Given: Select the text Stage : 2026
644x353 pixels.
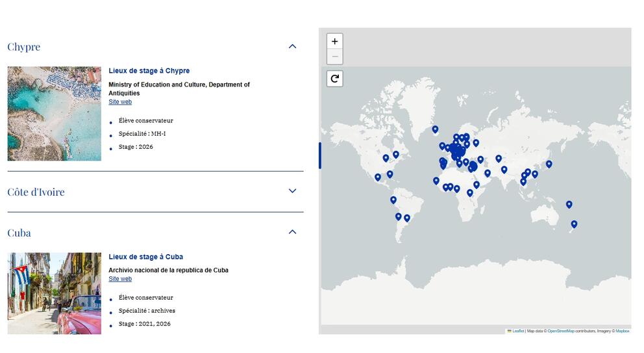Looking at the screenshot, I should [x=136, y=147].
